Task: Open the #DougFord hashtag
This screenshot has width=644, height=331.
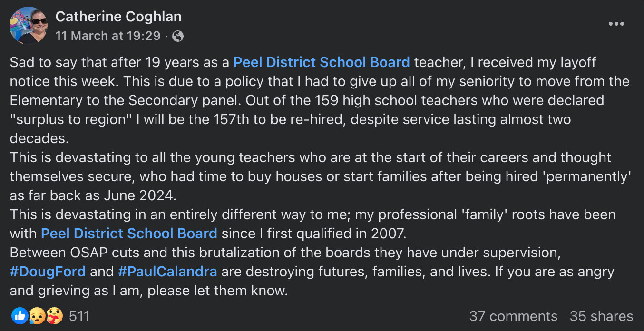Action: (48, 272)
